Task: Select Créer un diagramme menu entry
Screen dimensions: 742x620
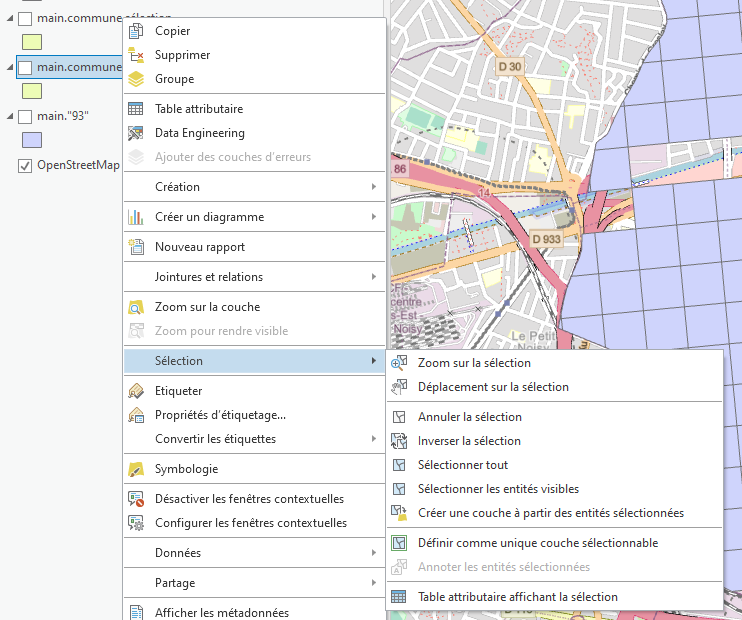Action: (x=209, y=217)
